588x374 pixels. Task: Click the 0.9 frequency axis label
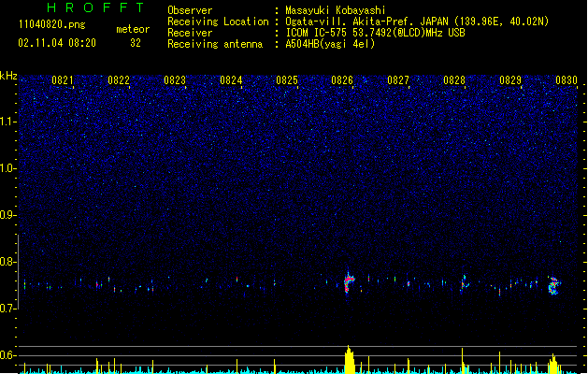point(7,215)
